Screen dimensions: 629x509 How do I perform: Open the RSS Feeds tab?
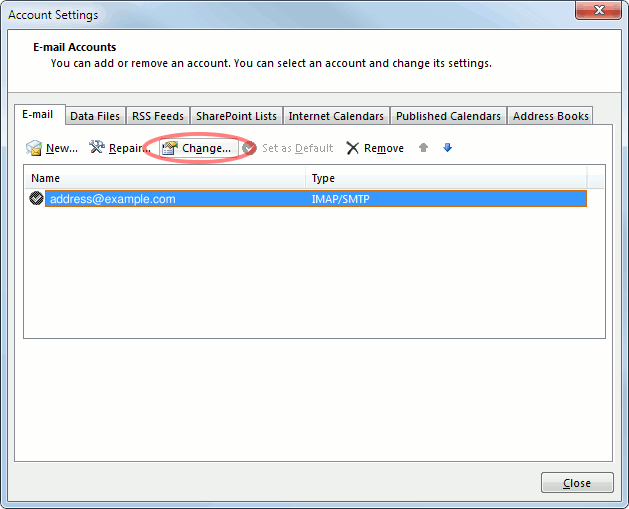pos(158,116)
